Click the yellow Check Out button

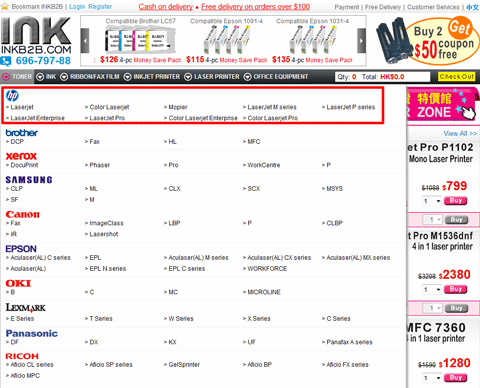[457, 77]
